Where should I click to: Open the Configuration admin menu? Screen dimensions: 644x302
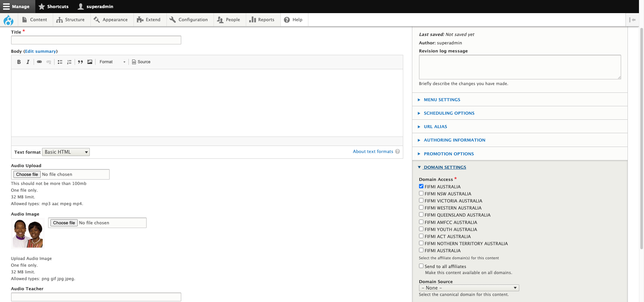tap(189, 20)
